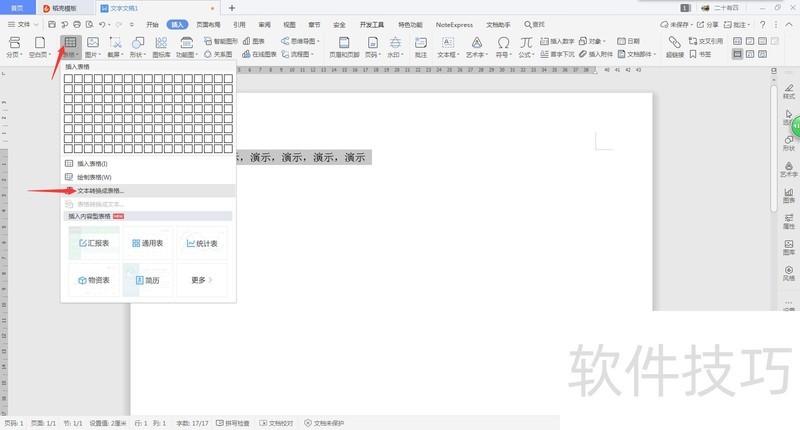Click the help question mark icon
This screenshot has height=430, width=800.
point(762,24)
